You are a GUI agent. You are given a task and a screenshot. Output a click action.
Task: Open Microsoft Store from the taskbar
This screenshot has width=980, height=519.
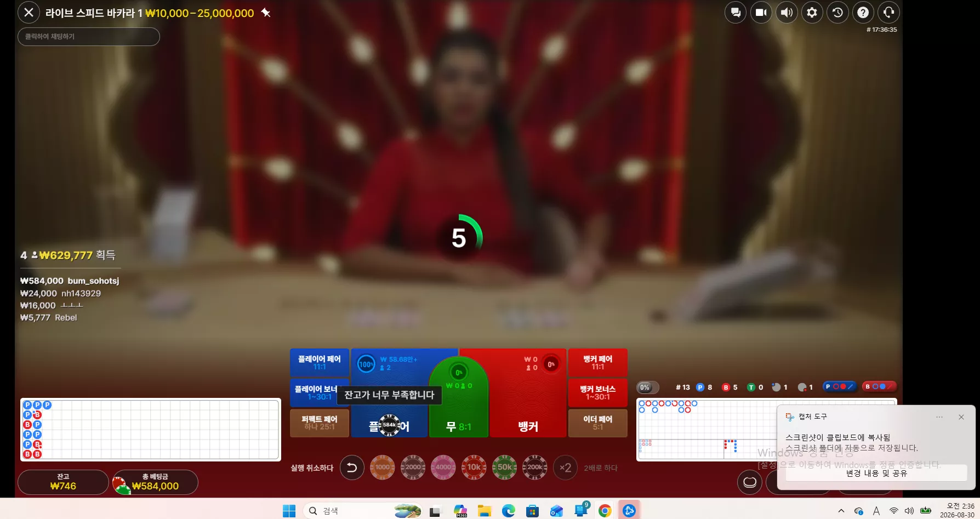[x=532, y=511]
